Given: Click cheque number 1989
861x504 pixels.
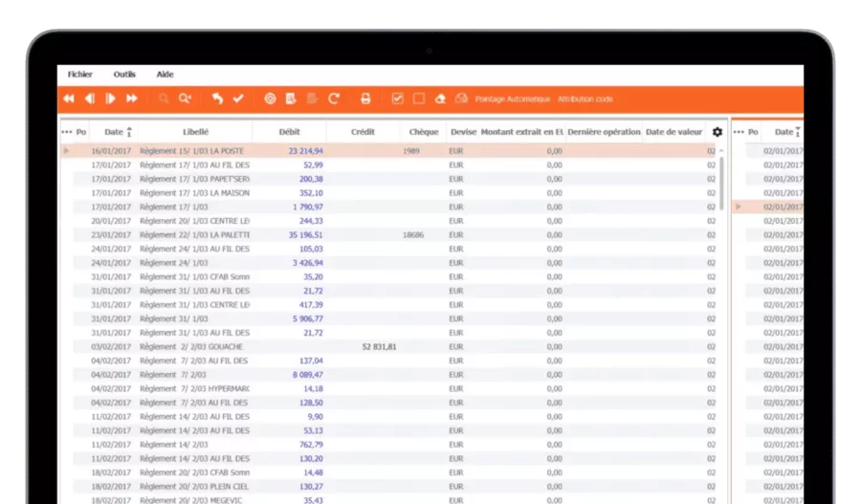Looking at the screenshot, I should click(x=411, y=150).
